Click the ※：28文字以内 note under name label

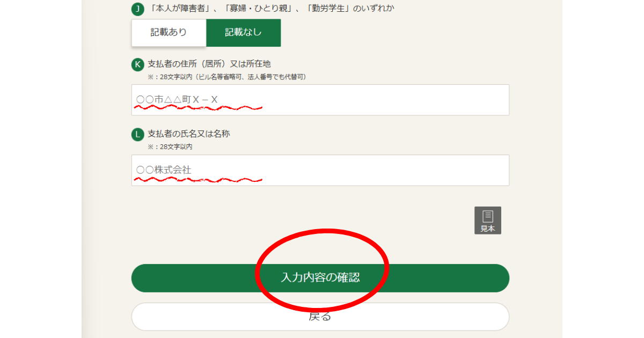click(x=170, y=147)
